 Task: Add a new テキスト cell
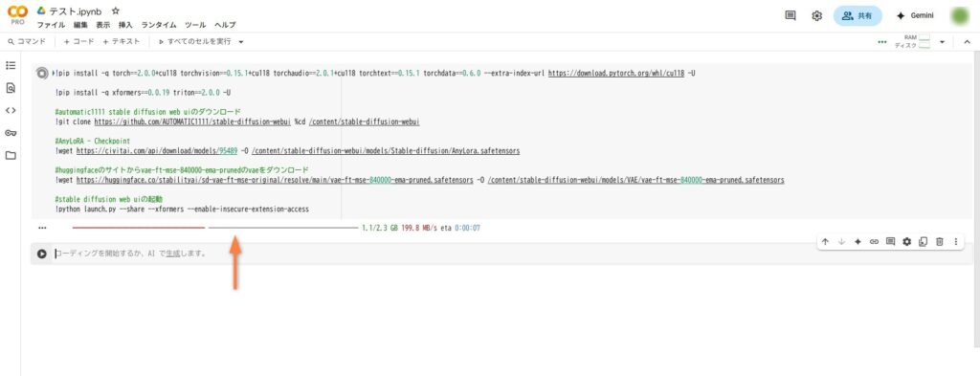122,41
